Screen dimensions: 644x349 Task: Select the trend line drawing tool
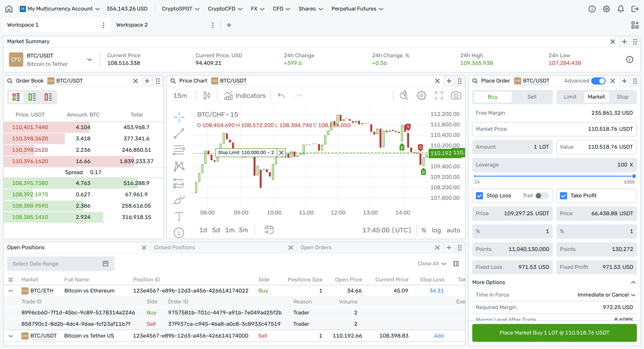tap(179, 133)
